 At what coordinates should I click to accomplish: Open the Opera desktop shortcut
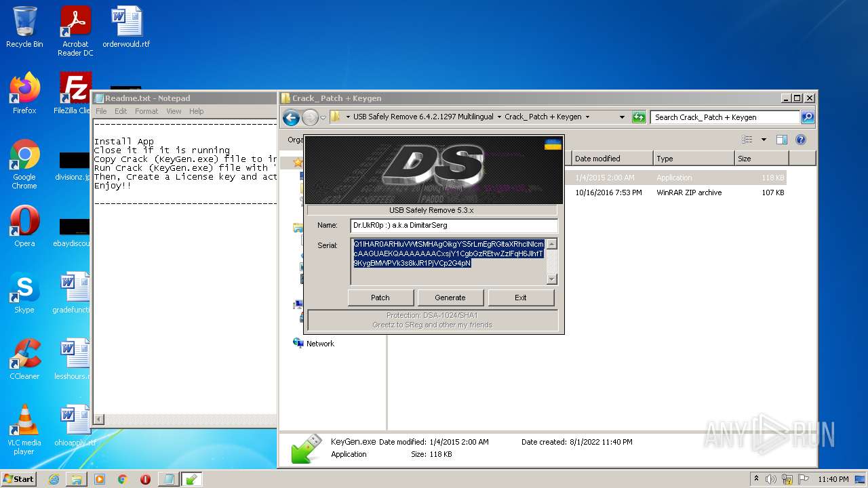pyautogui.click(x=24, y=226)
